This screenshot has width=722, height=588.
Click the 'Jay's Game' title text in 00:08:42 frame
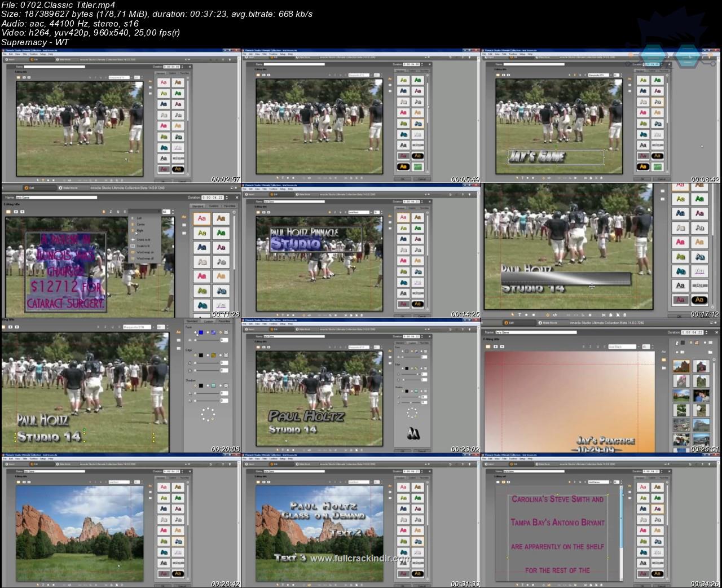coord(537,156)
